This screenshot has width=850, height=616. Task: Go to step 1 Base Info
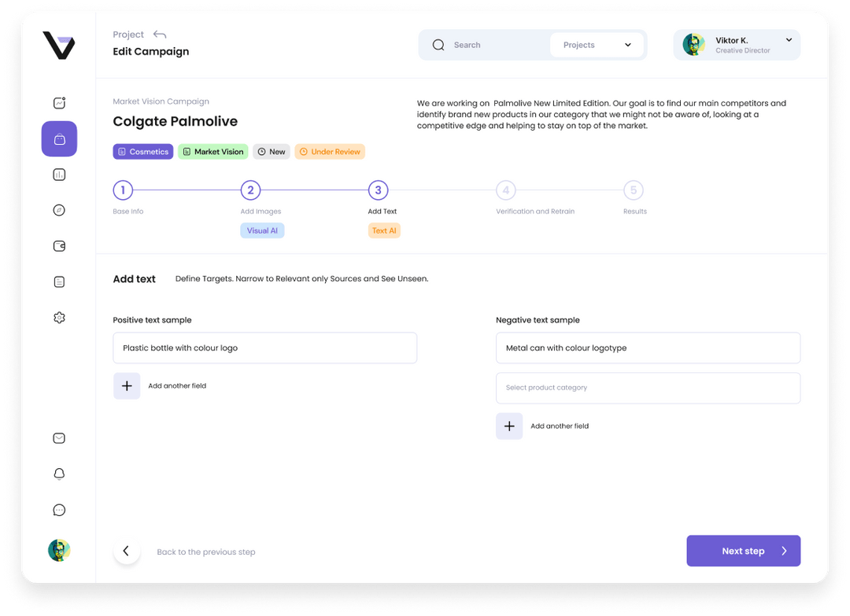[123, 190]
